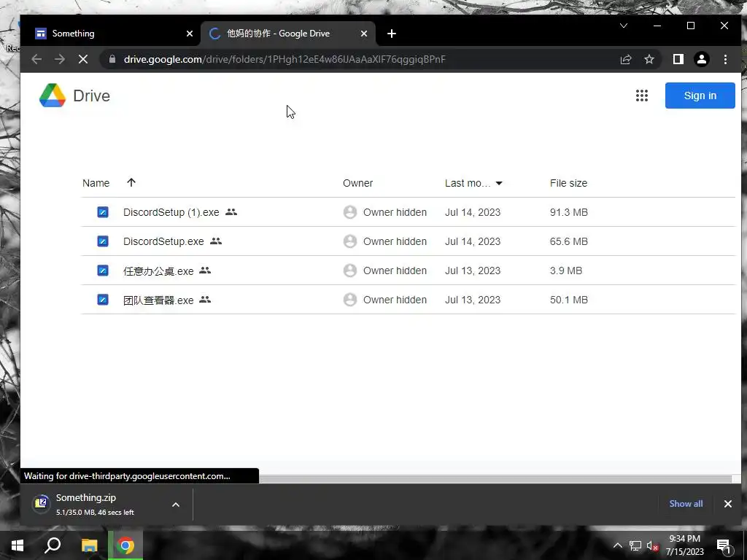Screen dimensions: 747x560
Task: Click the Google Drive logo
Action: pos(53,96)
